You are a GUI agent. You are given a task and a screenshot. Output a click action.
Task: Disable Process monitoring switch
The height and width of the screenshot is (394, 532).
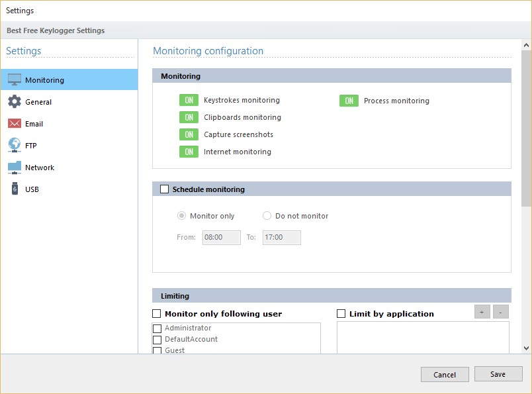click(x=349, y=101)
